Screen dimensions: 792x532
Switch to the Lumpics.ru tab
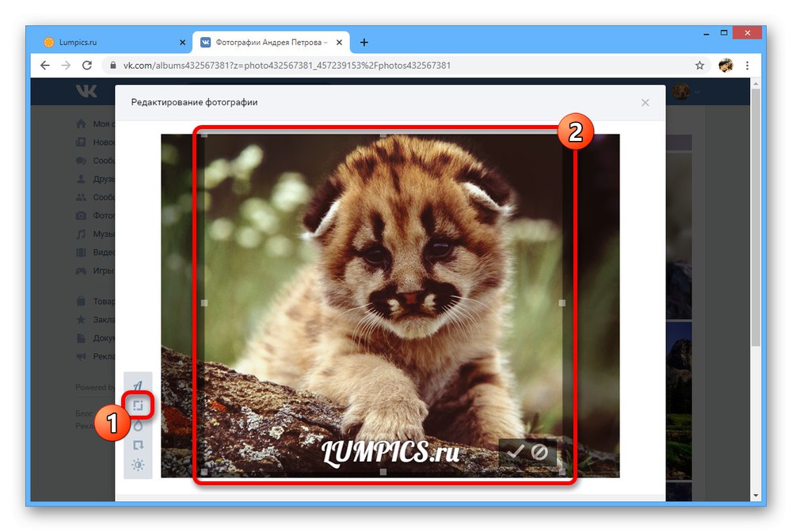click(x=114, y=43)
